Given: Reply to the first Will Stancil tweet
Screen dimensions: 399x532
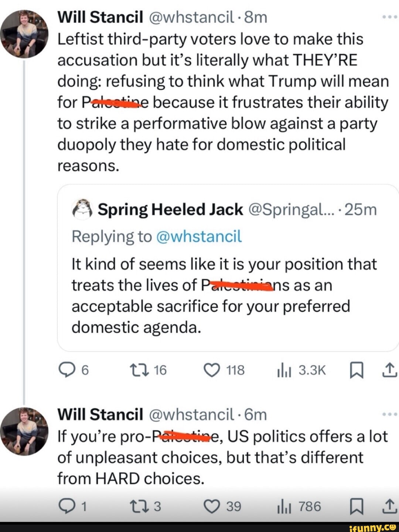Looking at the screenshot, I should coord(66,370).
